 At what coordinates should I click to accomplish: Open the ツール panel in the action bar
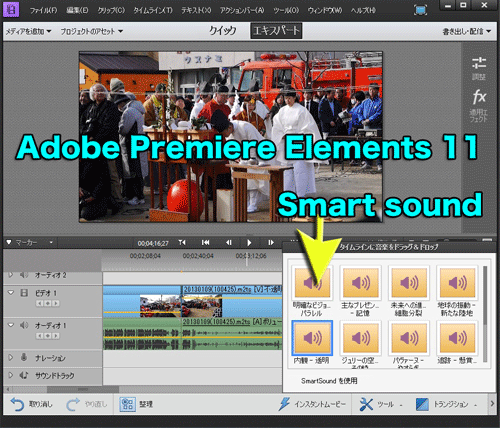click(381, 404)
